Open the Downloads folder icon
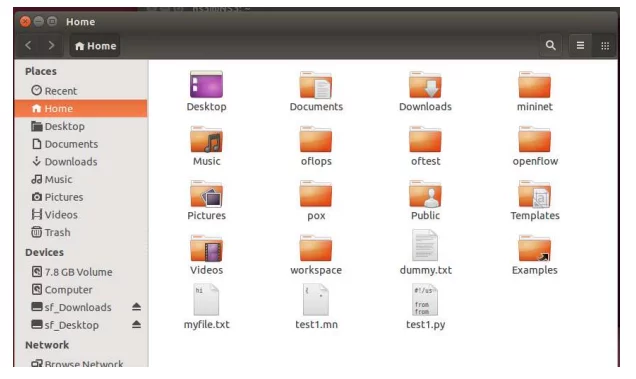The image size is (636, 379). pos(425,84)
